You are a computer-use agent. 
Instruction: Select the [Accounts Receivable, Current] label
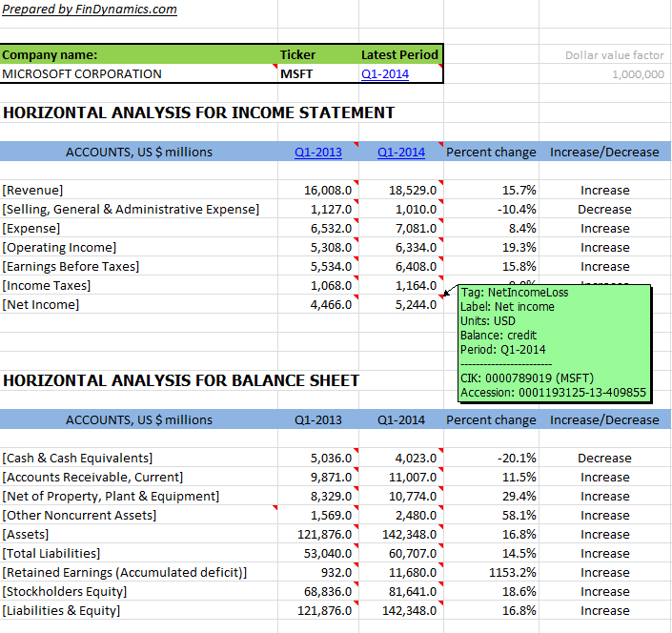(x=92, y=477)
